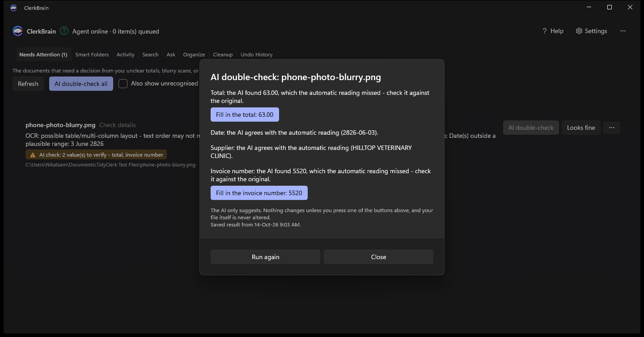Click the ClerkBrain title bar app icon
The image size is (644, 337).
(x=14, y=8)
